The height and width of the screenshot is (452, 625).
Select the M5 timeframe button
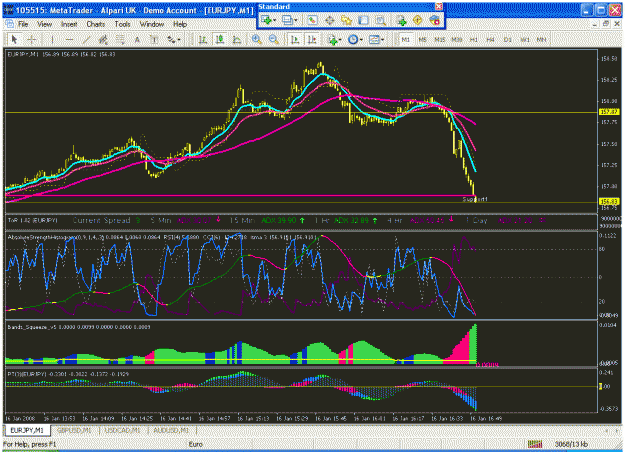[423, 39]
